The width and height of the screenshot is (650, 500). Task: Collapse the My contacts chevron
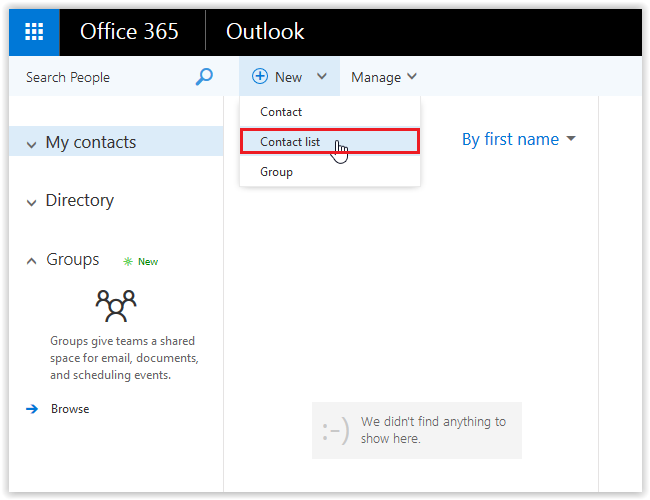pyautogui.click(x=32, y=145)
